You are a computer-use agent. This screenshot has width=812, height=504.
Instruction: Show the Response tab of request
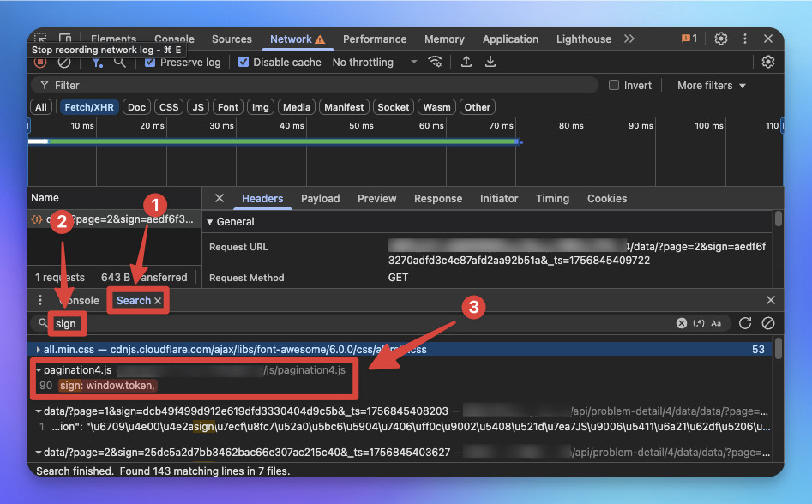[438, 199]
